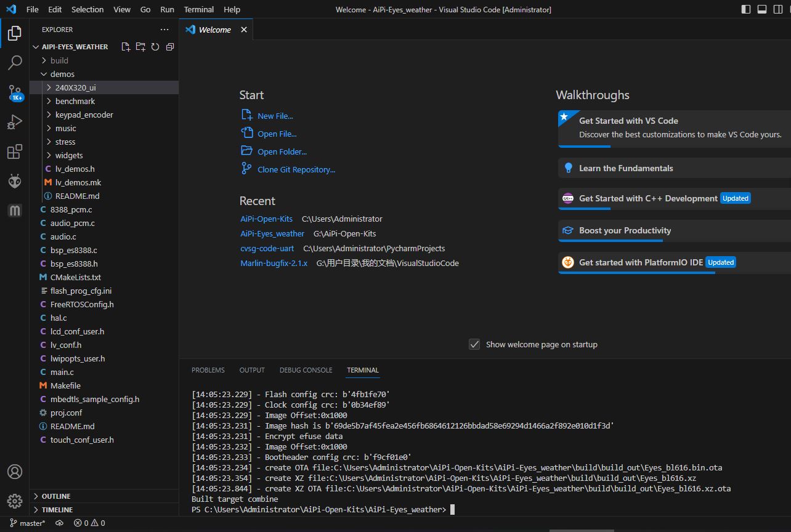Screen dimensions: 791x532
Task: Open Boost your Productivity walkthrough
Action: click(675, 231)
